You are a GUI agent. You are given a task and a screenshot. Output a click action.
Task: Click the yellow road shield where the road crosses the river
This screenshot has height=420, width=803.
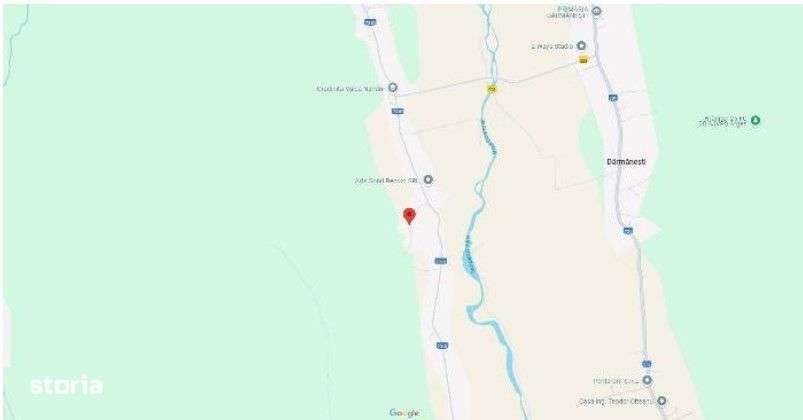point(492,89)
